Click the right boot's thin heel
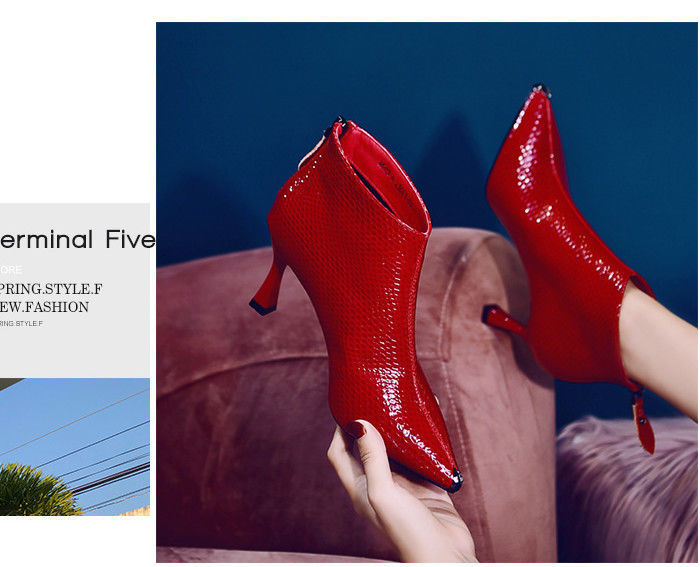 click(504, 320)
